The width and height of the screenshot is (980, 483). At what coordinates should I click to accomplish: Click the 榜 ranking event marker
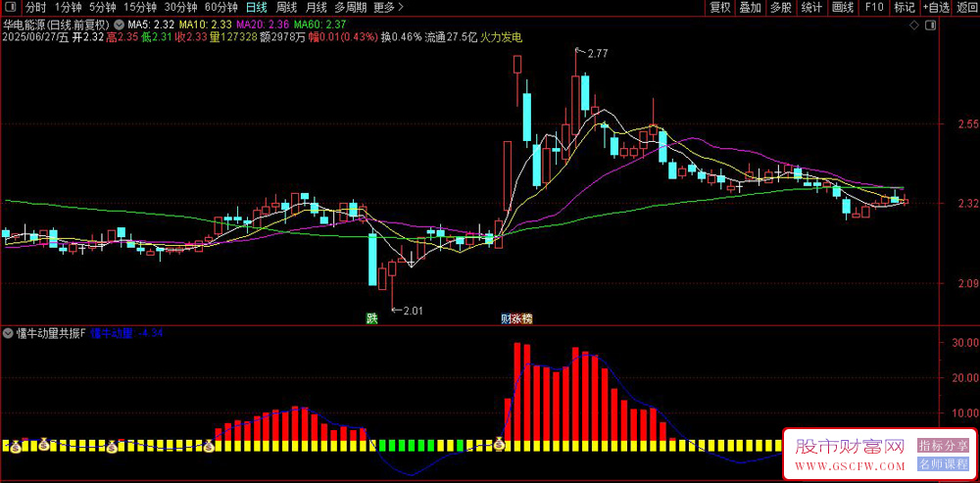(x=527, y=318)
